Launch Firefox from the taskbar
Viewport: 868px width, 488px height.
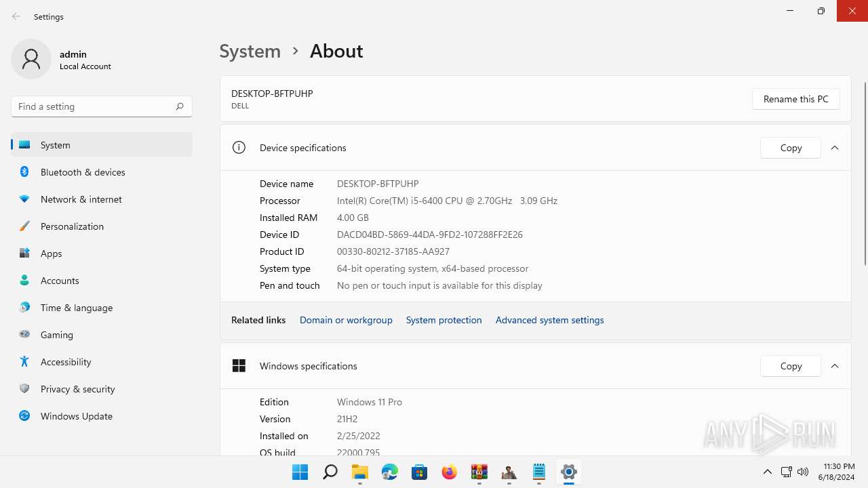(x=450, y=472)
